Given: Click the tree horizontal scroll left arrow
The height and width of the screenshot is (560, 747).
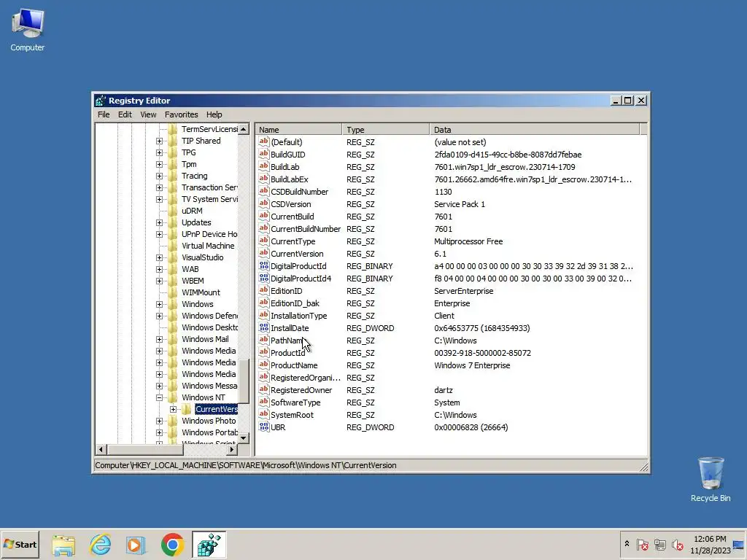Looking at the screenshot, I should [x=101, y=449].
